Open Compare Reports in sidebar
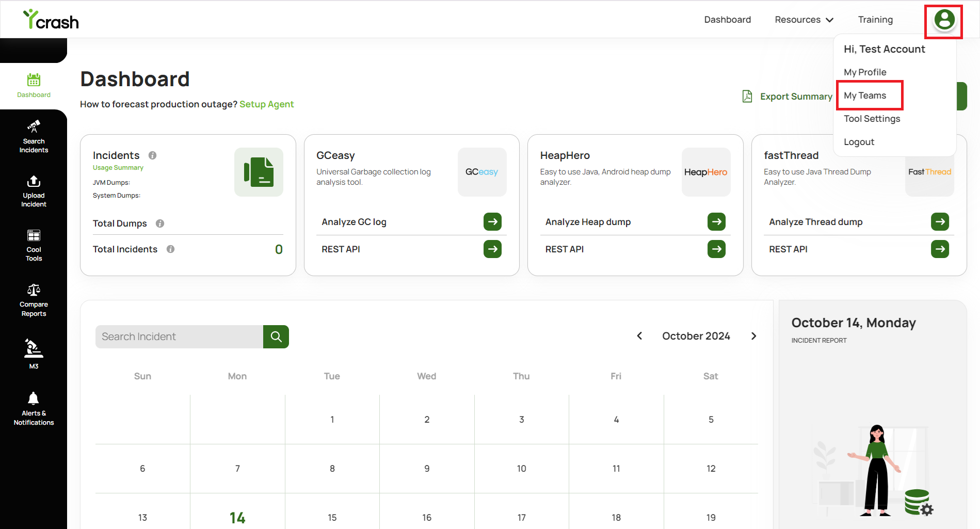This screenshot has width=980, height=529. (34, 300)
